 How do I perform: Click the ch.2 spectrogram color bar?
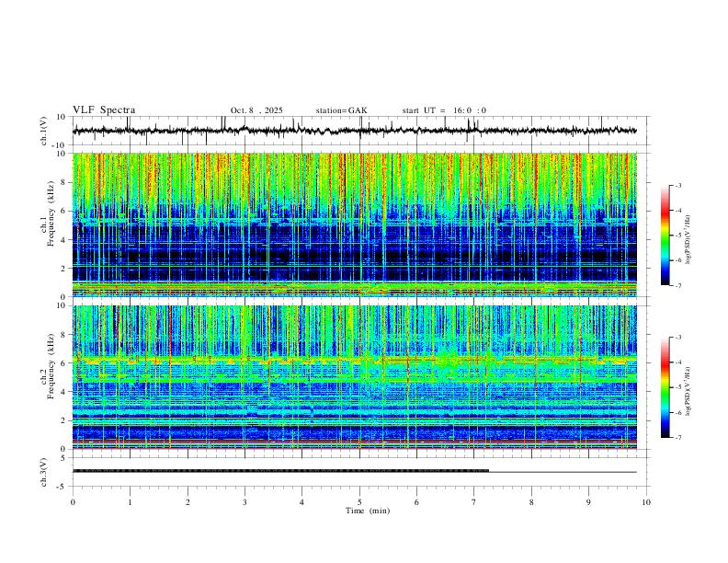(665, 387)
